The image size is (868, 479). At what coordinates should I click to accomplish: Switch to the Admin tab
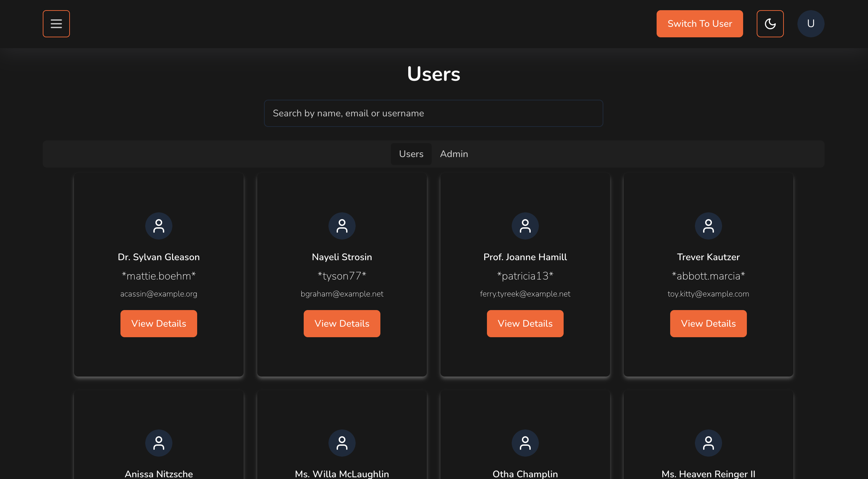454,154
